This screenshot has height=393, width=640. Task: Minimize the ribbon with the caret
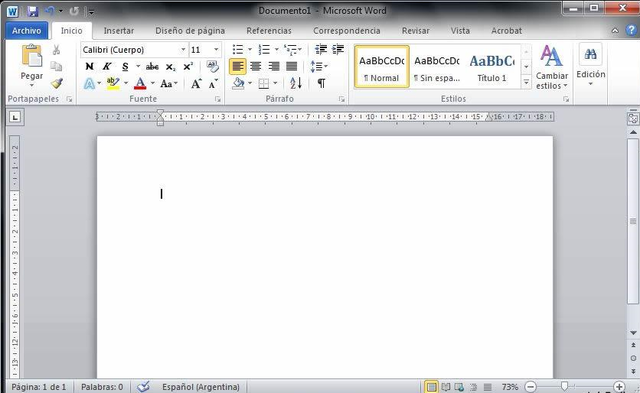point(615,31)
